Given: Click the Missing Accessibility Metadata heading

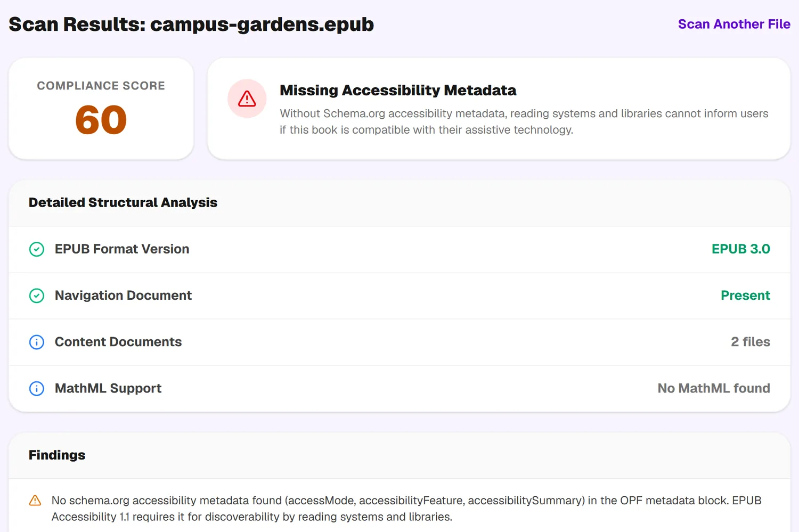Looking at the screenshot, I should click(x=398, y=91).
